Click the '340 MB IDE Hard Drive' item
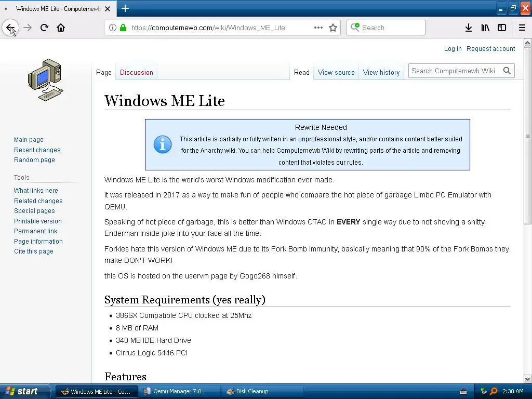Image resolution: width=532 pixels, height=399 pixels. click(153, 340)
